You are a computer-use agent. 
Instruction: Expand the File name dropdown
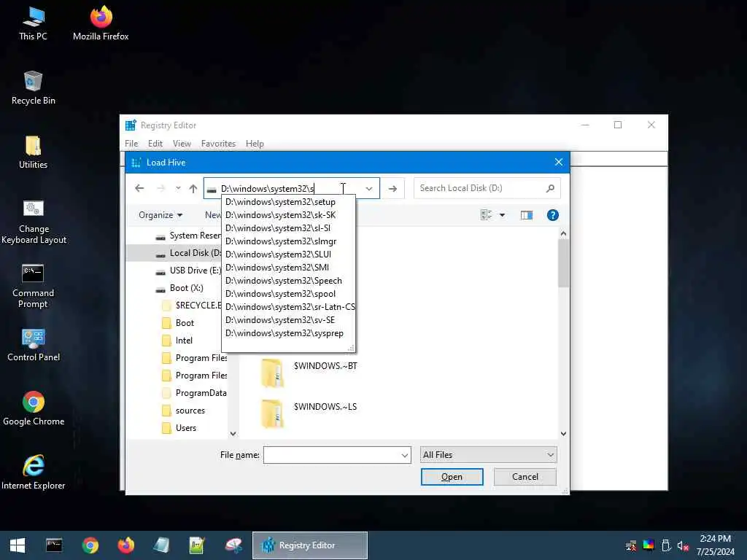point(404,455)
